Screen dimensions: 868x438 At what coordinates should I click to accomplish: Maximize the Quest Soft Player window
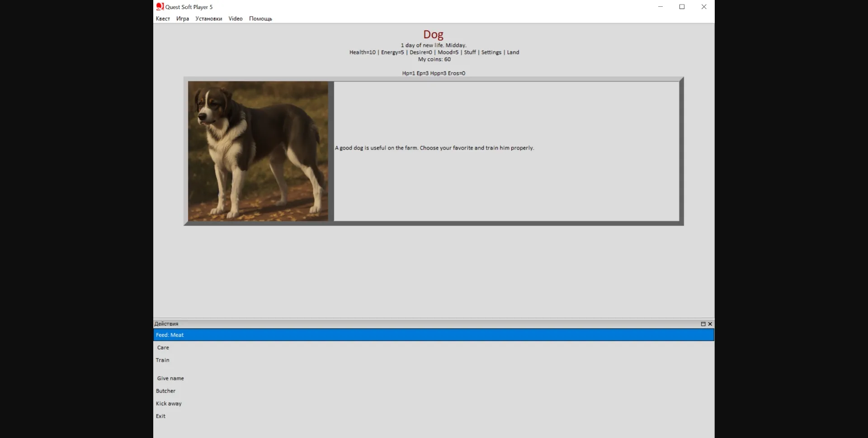click(x=682, y=7)
